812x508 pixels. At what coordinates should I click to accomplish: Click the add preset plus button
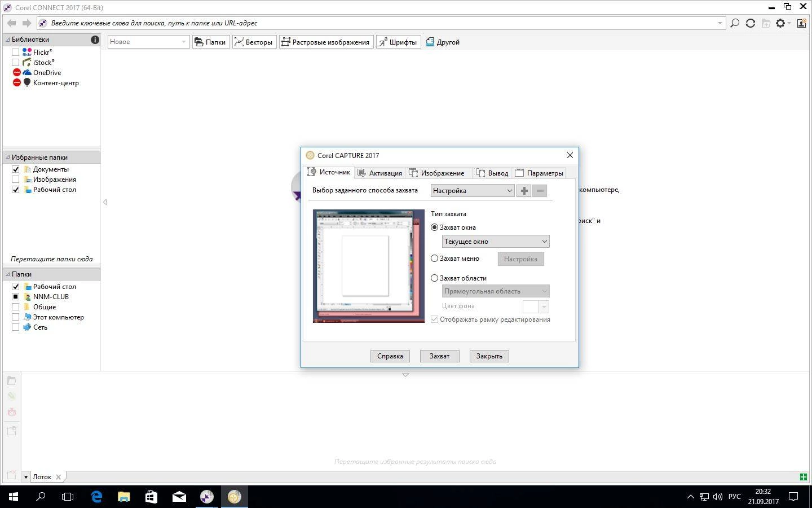pyautogui.click(x=524, y=191)
